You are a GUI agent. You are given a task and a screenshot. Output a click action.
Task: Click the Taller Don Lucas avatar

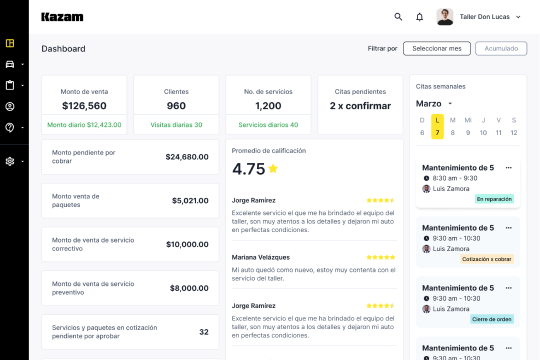tap(445, 17)
